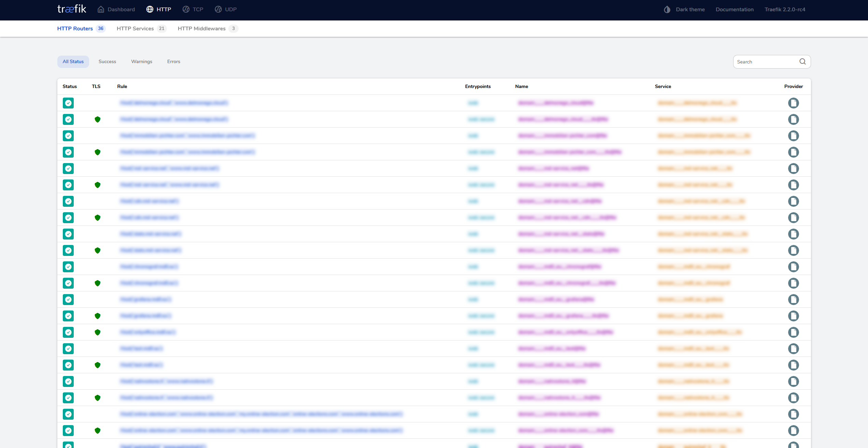Click the search magnifier icon

802,61
